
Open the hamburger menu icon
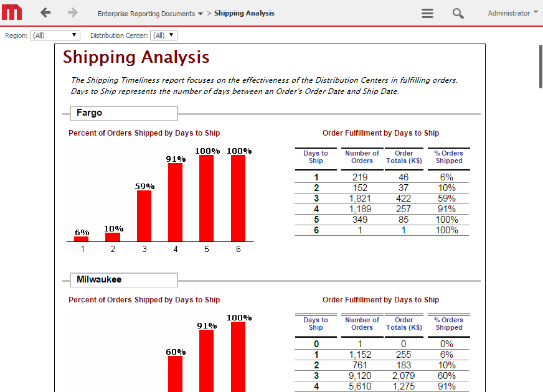coord(427,13)
